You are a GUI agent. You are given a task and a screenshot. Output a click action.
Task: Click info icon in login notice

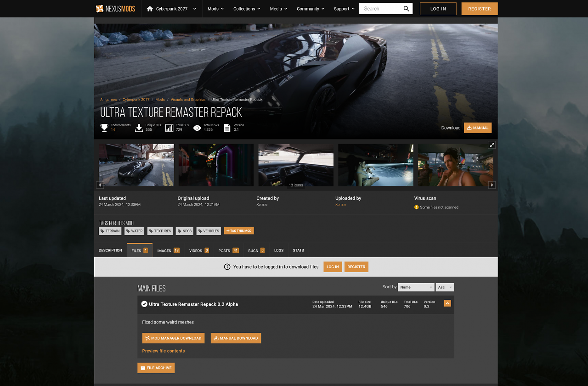pyautogui.click(x=227, y=267)
